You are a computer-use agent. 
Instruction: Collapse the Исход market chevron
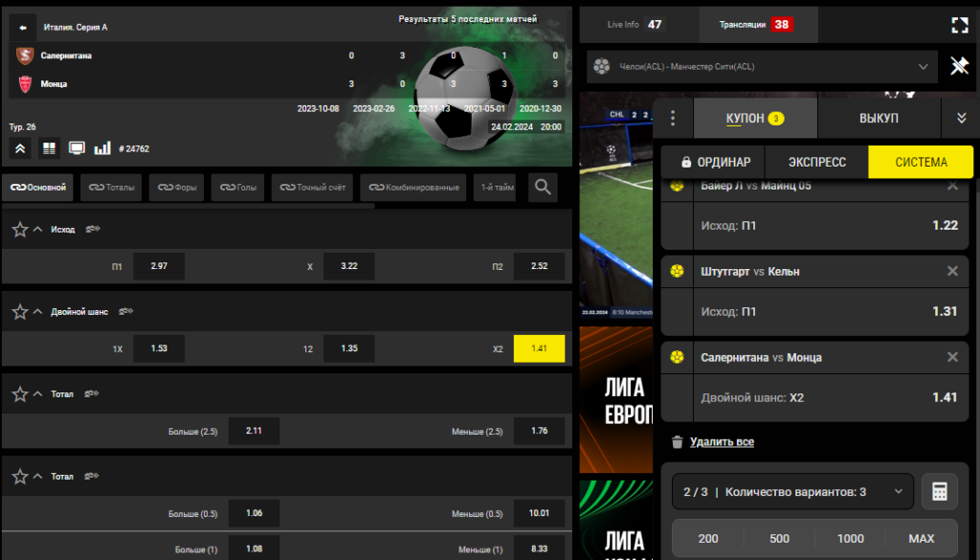pos(37,230)
